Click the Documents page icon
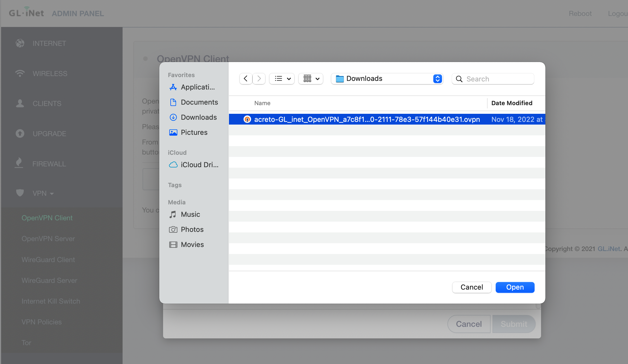 point(173,102)
